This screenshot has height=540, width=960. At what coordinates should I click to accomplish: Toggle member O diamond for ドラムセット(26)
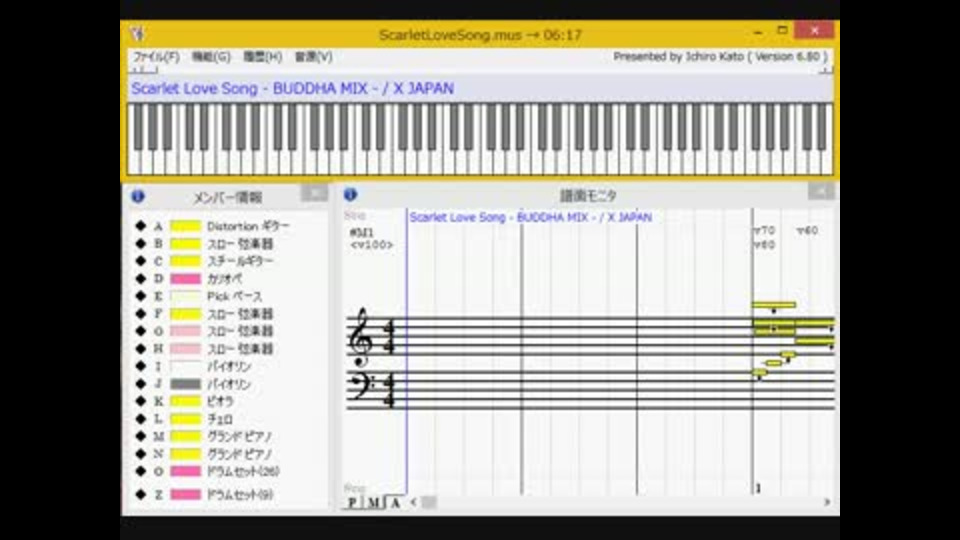(x=141, y=471)
